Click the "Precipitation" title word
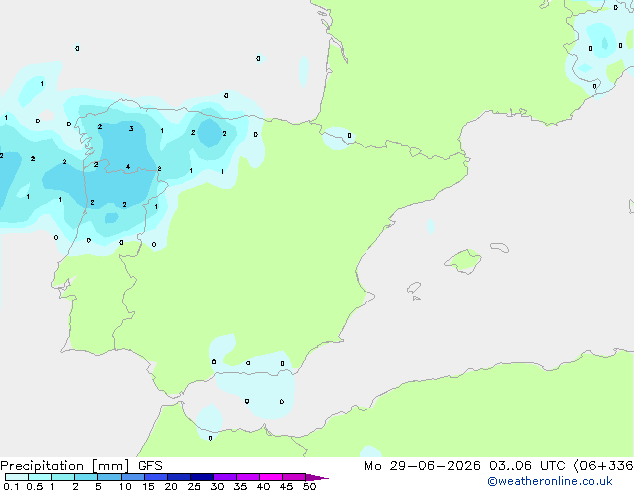This screenshot has height=490, width=634. point(42,466)
